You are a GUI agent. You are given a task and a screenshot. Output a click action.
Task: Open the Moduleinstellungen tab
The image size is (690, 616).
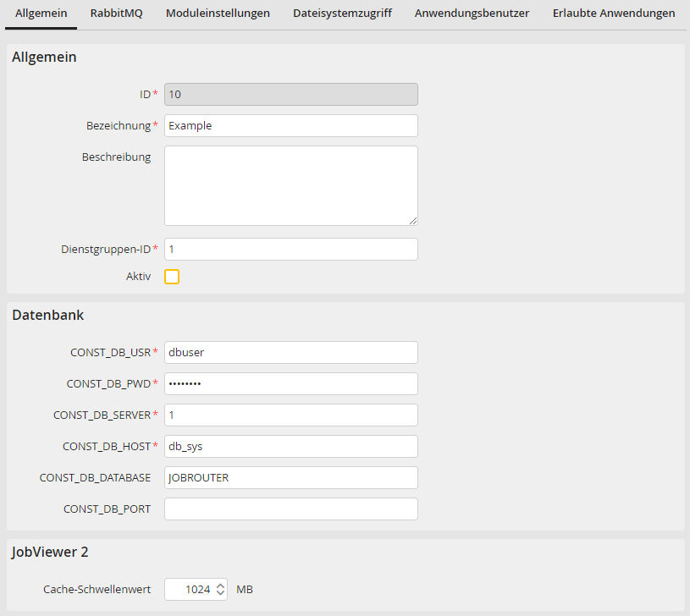coord(218,14)
